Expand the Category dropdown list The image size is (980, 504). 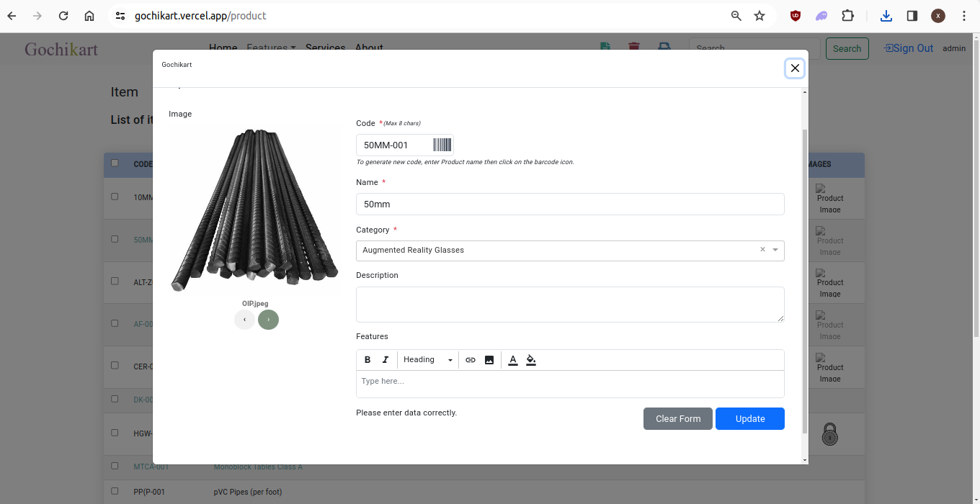[775, 250]
